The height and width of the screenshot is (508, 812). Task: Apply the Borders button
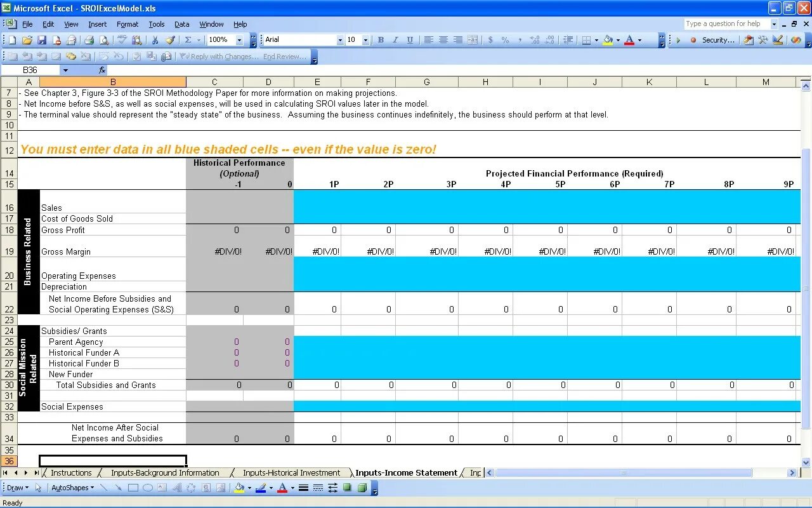[586, 40]
